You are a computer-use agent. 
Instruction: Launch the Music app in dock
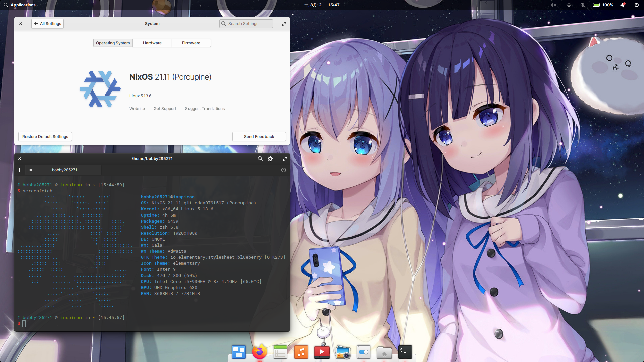301,352
